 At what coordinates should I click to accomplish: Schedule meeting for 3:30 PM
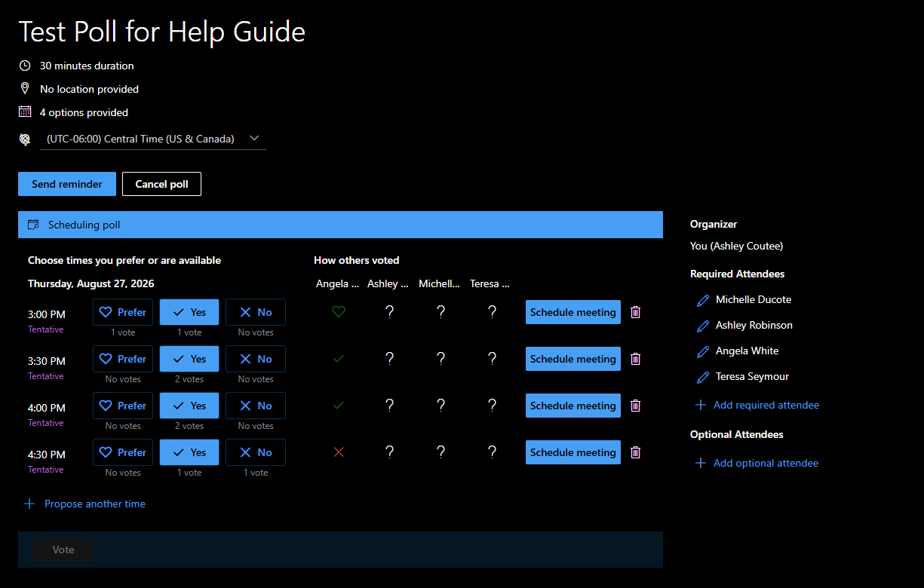[573, 359]
